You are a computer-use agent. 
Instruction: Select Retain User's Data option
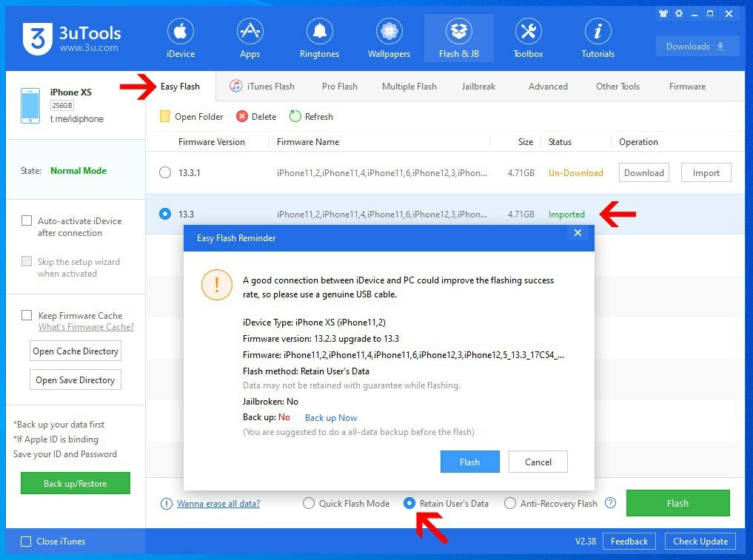coord(409,503)
